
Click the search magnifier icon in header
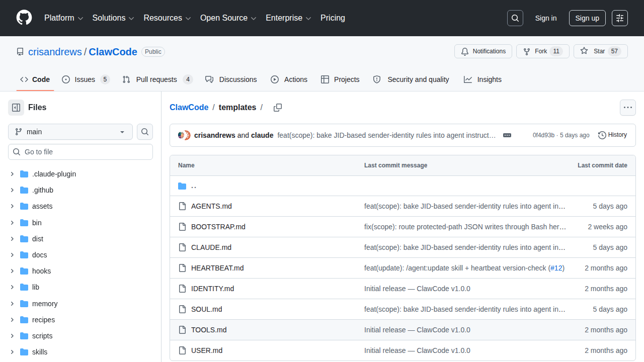tap(515, 18)
